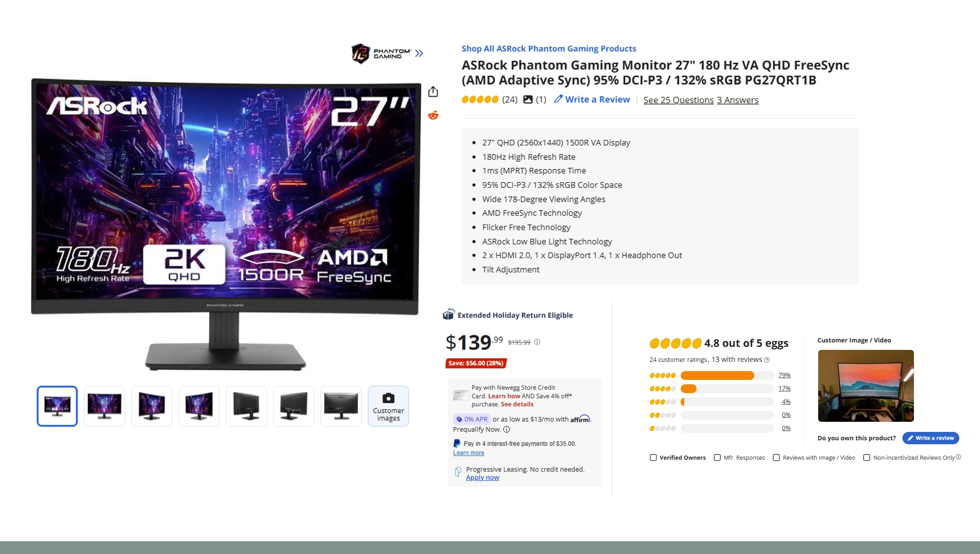Screen dimensions: 980x554
Task: Open See 25 Questions link
Action: coord(678,100)
